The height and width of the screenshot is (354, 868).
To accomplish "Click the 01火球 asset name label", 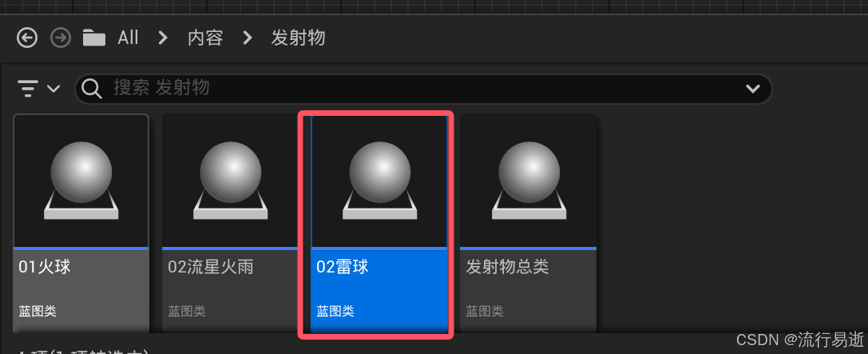I will tap(45, 268).
